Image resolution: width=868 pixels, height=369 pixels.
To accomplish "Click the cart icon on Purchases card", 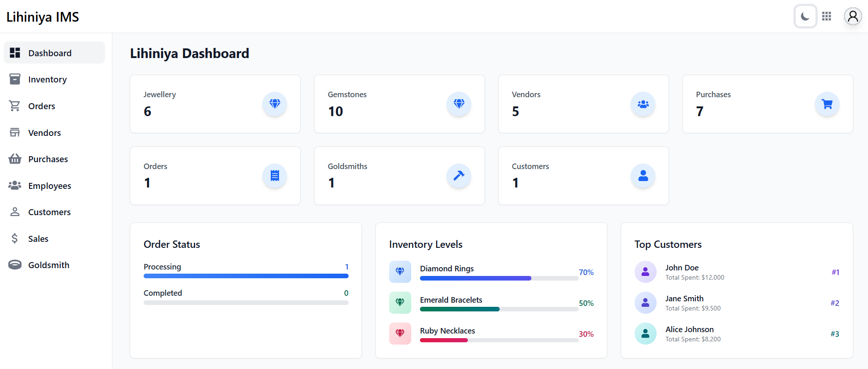I will click(x=827, y=104).
